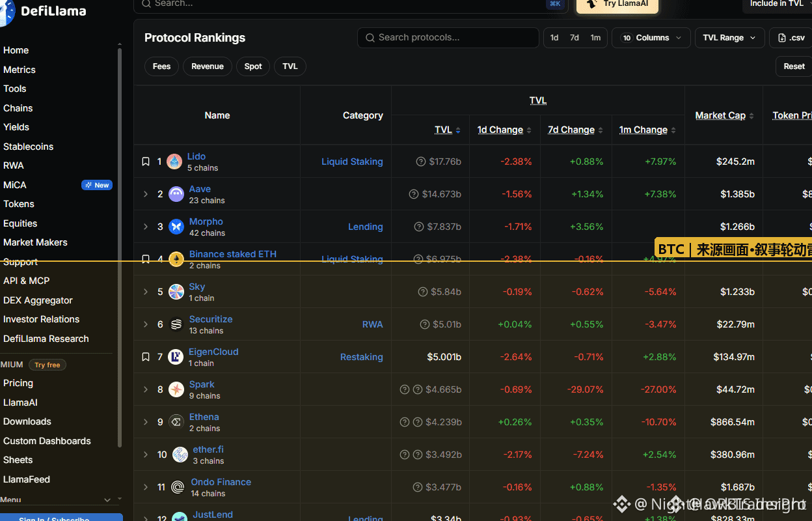Select the 1d time period button
The image size is (812, 521).
click(554, 38)
